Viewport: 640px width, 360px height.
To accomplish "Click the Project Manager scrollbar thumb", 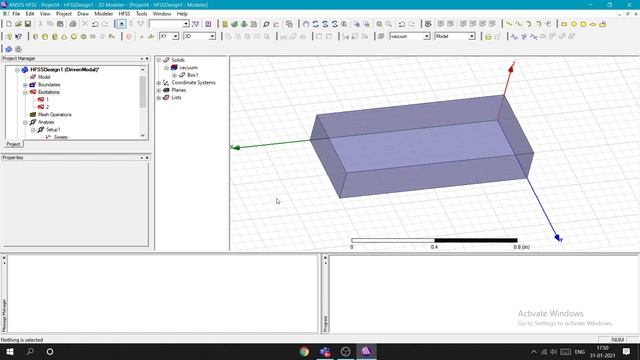I will coord(142,91).
